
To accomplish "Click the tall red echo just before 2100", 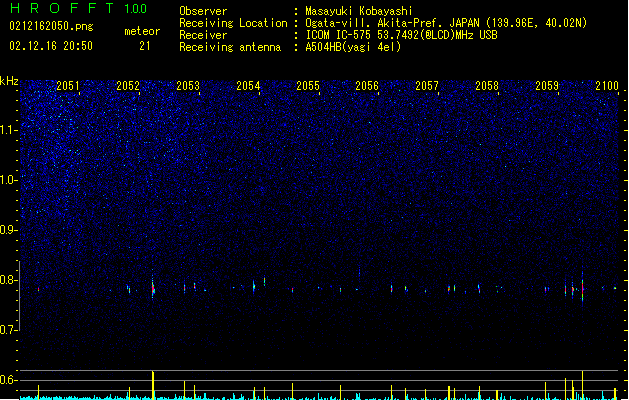I will point(582,287).
